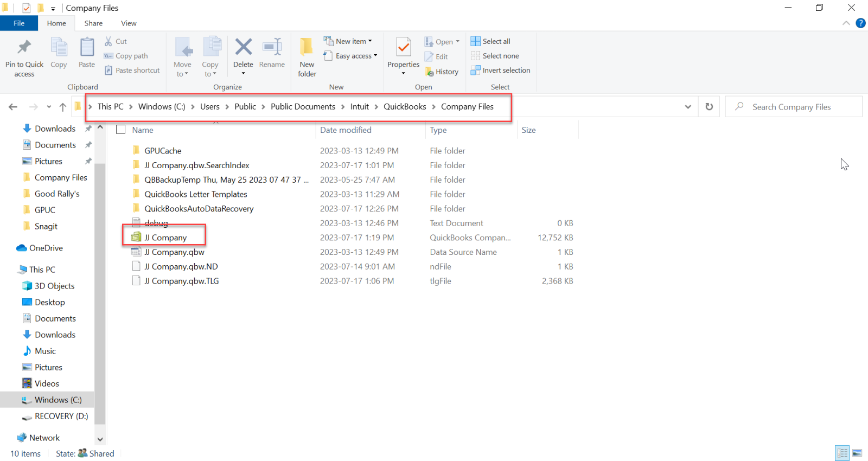The height and width of the screenshot is (461, 868).
Task: Select the Cut scissors command
Action: click(x=116, y=41)
